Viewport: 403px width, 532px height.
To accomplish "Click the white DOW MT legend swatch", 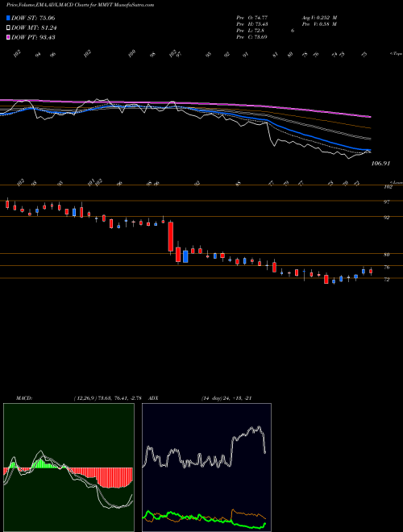I will 8,28.
